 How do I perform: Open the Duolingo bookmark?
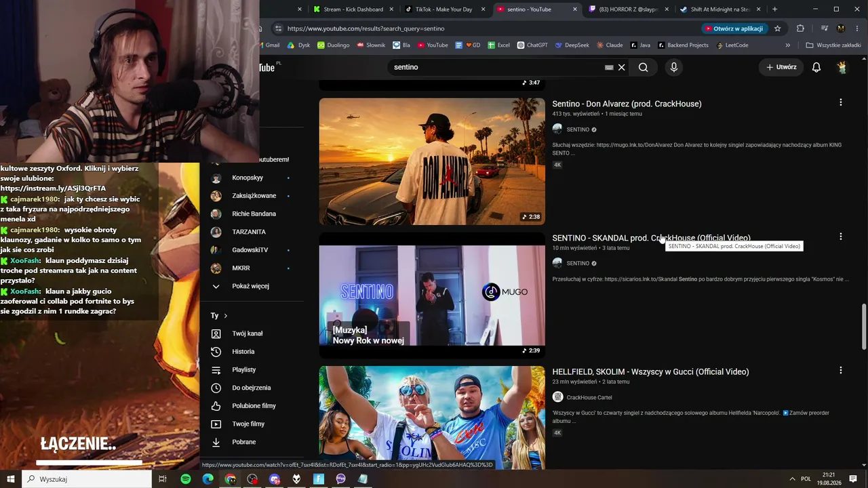pos(332,45)
